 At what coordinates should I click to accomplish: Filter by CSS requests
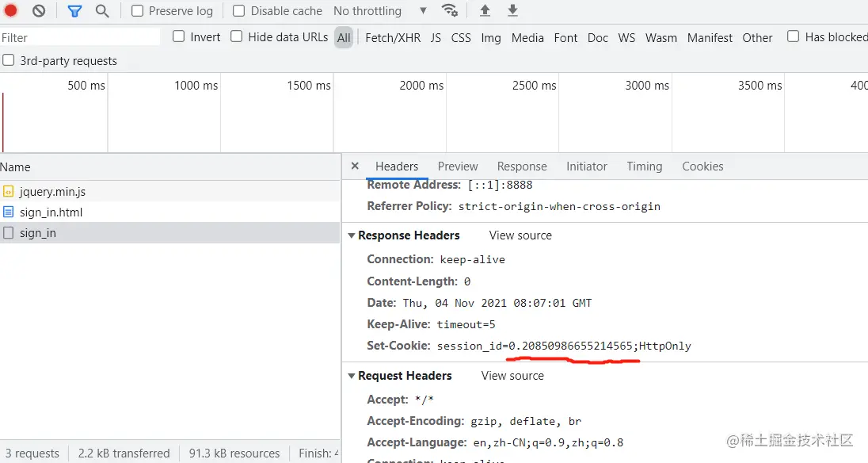click(461, 38)
